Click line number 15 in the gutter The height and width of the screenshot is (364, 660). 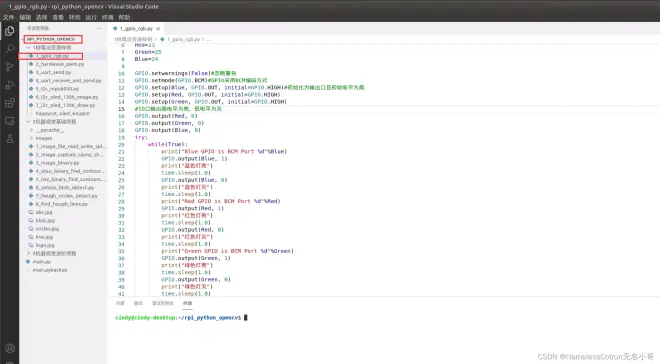(x=121, y=109)
